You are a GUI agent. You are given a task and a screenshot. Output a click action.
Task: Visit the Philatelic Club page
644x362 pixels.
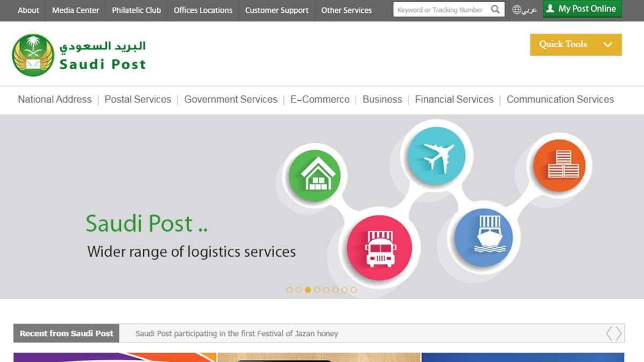tap(136, 10)
